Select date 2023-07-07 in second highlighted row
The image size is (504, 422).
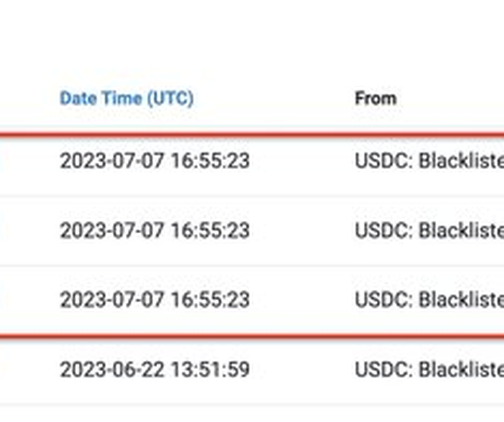(111, 230)
